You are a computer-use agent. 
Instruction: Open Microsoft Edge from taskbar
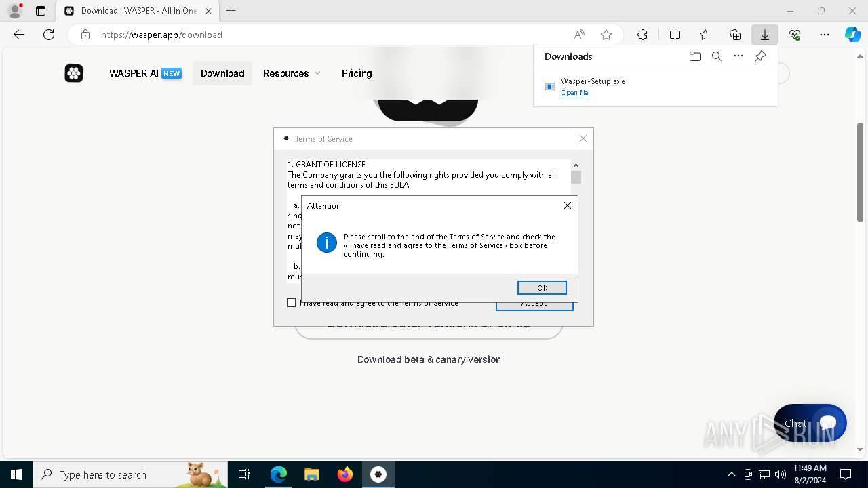279,474
